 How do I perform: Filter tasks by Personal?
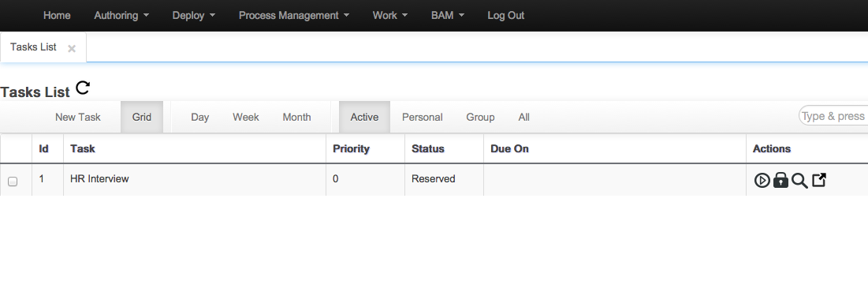click(423, 117)
